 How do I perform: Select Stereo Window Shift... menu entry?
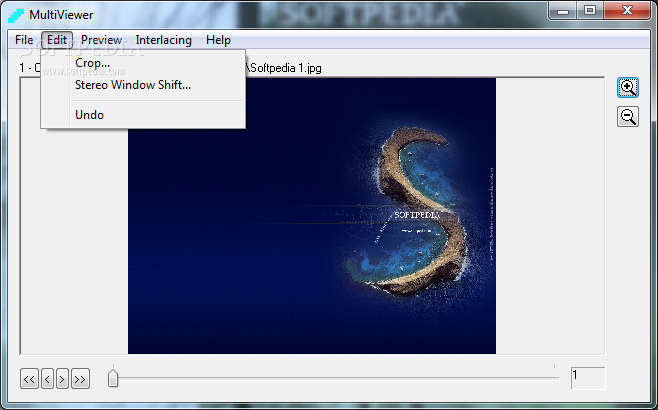[143, 85]
